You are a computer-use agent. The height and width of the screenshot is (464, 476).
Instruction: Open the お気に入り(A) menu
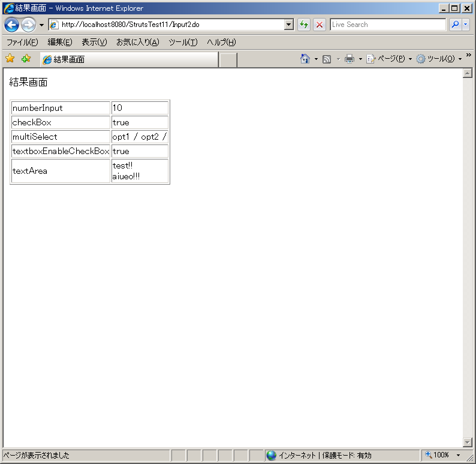click(x=137, y=42)
